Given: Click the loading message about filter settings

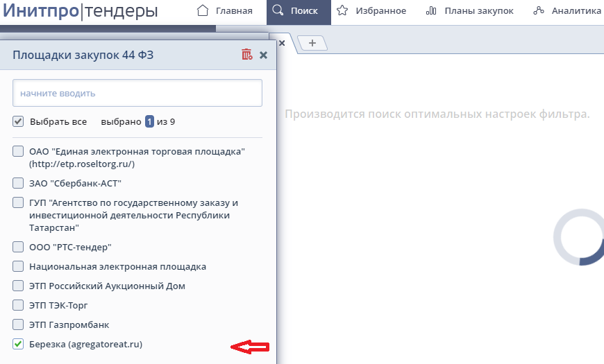Looking at the screenshot, I should (x=437, y=114).
